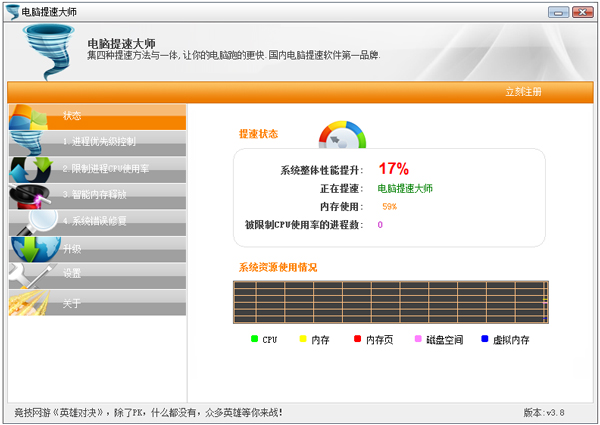600x425 pixels.
Task: Click the 内存使用 label
Action: click(341, 207)
